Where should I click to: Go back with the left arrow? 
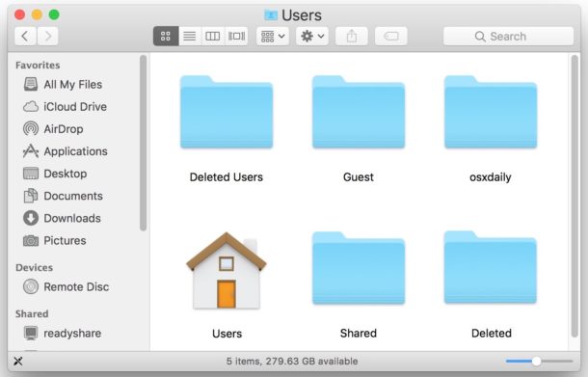pyautogui.click(x=25, y=36)
